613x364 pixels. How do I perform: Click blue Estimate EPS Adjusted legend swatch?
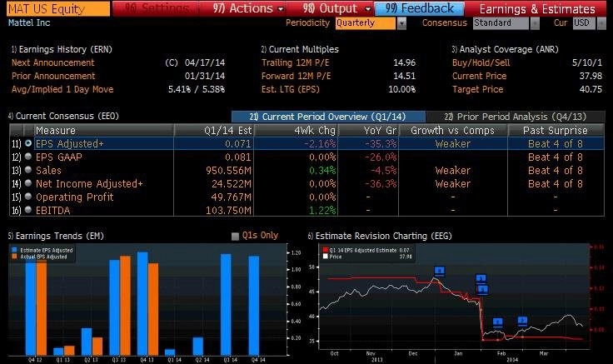14,250
